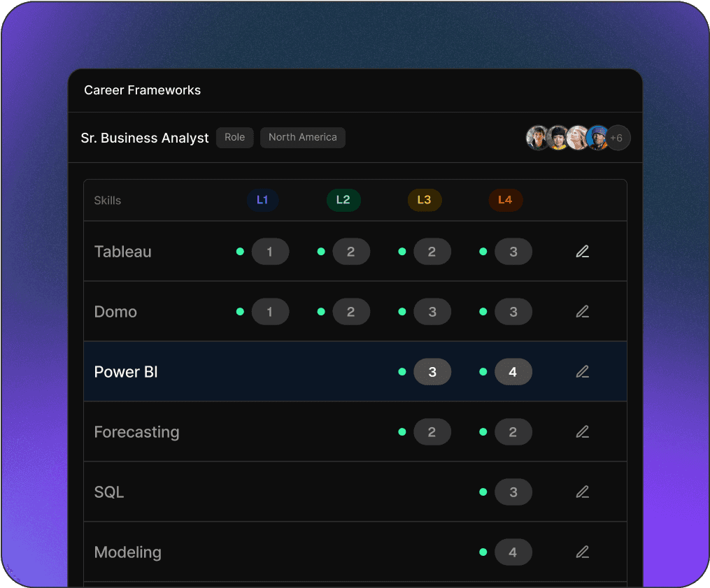
Task: Select the L3 level column badge
Action: click(425, 200)
